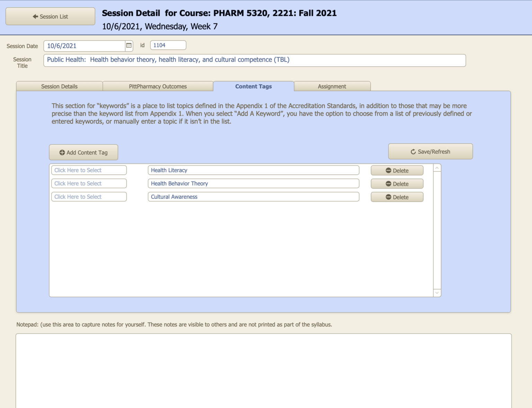This screenshot has width=532, height=408.
Task: Click the minus icon beside Health Behavior Theory
Action: tap(388, 184)
